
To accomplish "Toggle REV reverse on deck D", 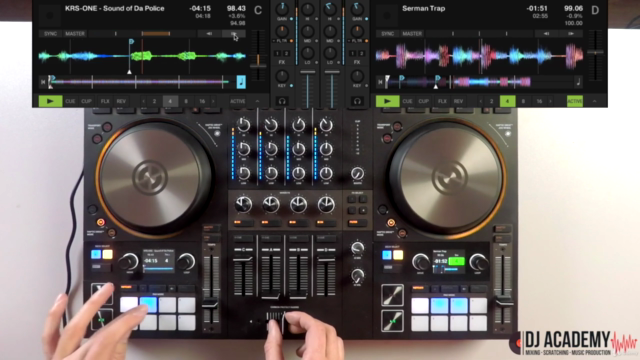I will point(458,101).
